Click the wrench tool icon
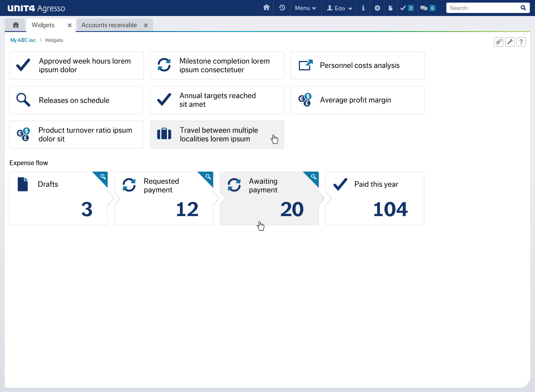This screenshot has width=535, height=392. pos(510,41)
